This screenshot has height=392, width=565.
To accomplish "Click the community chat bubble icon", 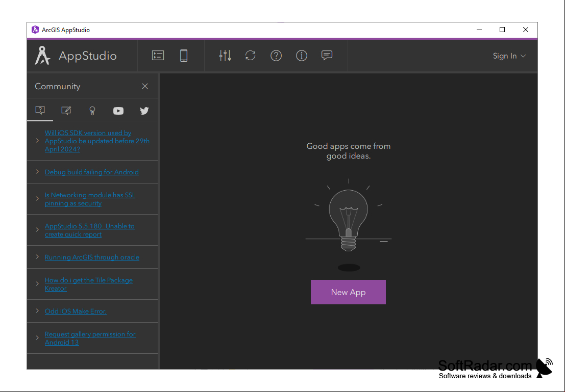I will [x=327, y=55].
